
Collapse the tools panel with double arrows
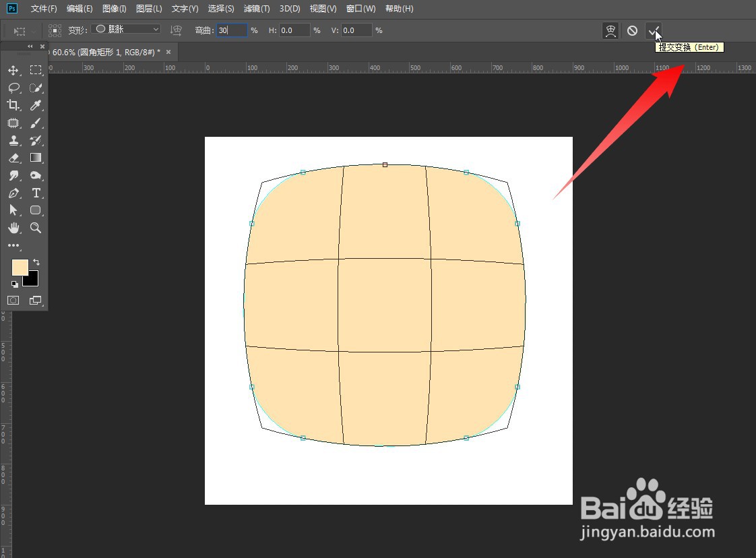tap(30, 46)
